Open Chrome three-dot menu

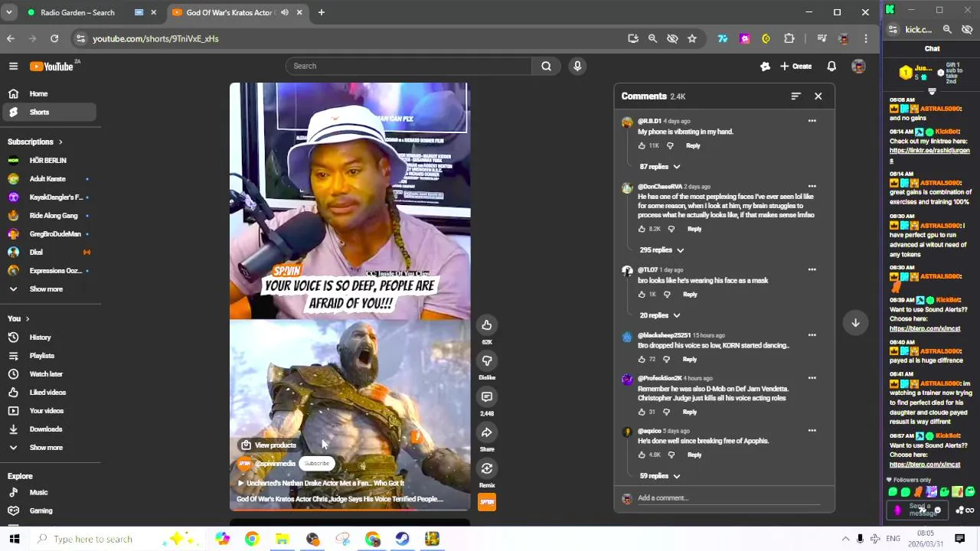[x=866, y=38]
